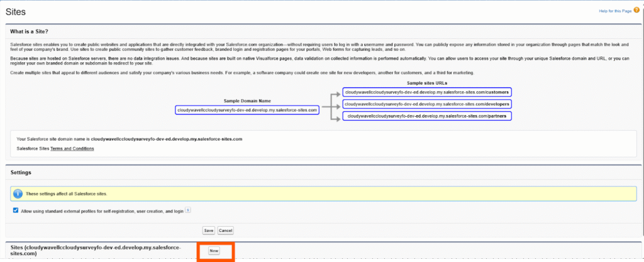
Task: Click the 'Your Salesforce site domain name' line
Action: [x=130, y=138]
